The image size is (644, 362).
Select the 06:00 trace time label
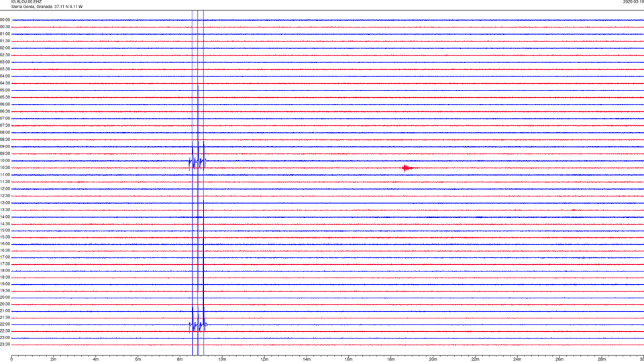click(x=5, y=105)
